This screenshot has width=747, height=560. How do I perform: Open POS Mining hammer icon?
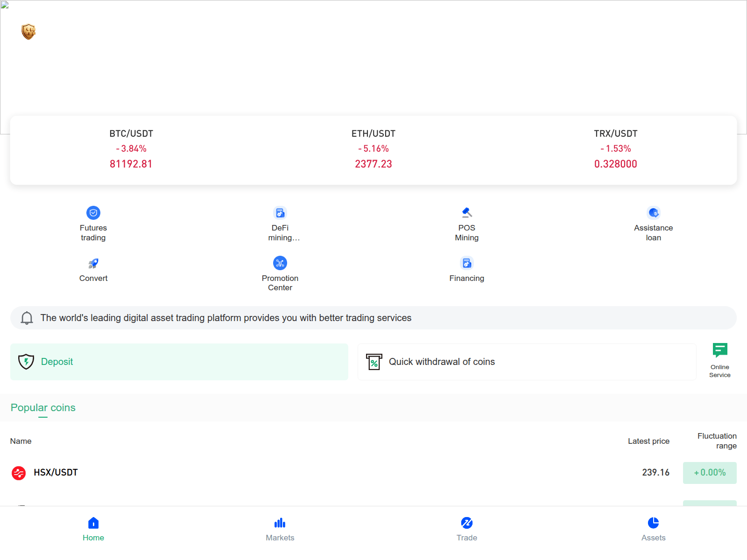pyautogui.click(x=467, y=213)
